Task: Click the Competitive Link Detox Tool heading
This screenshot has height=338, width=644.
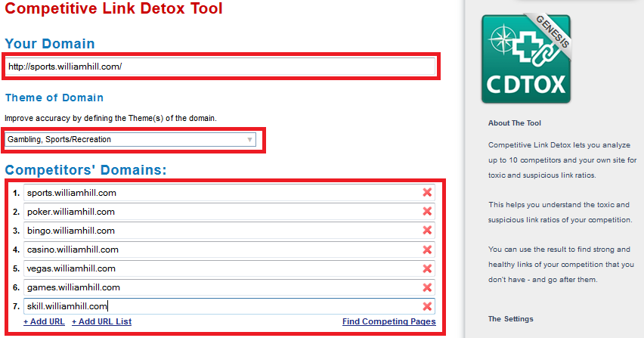Action: coord(114,8)
